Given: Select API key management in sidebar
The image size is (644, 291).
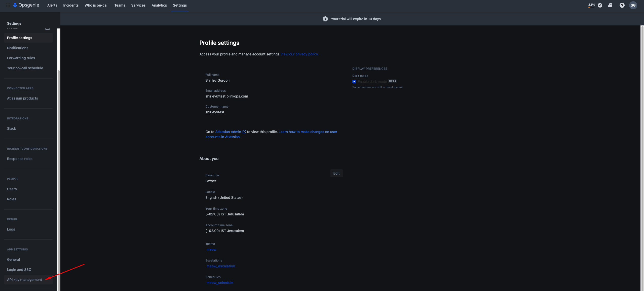Looking at the screenshot, I should (x=24, y=280).
